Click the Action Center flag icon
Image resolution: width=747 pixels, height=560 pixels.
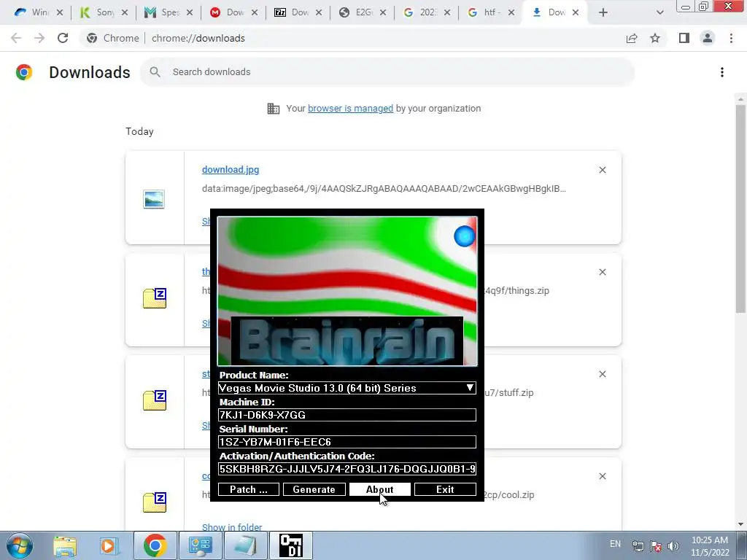click(656, 546)
